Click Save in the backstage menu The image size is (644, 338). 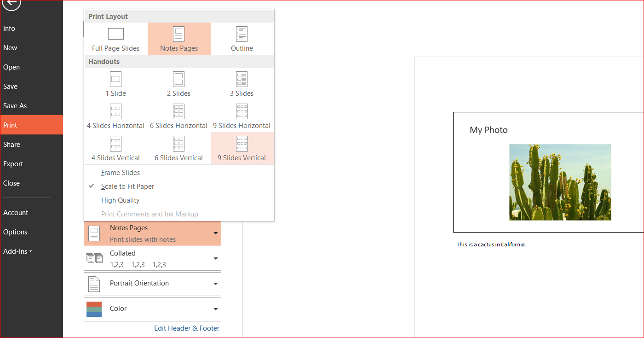31,87
